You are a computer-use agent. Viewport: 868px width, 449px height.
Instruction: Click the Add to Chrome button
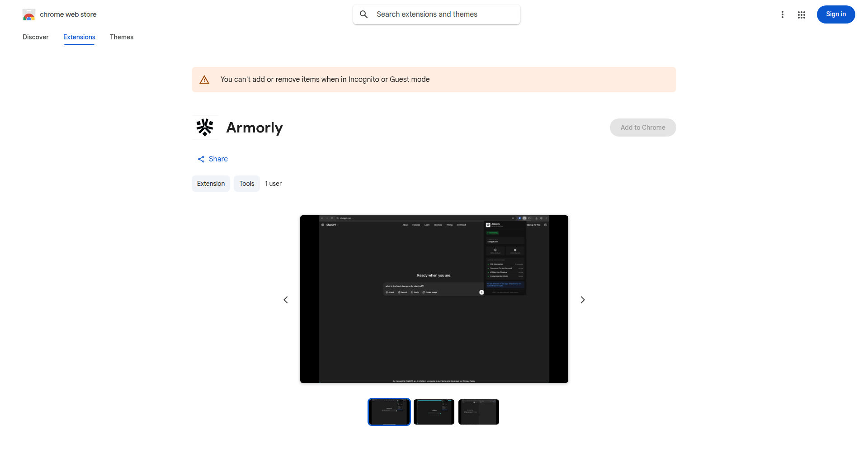pyautogui.click(x=643, y=128)
